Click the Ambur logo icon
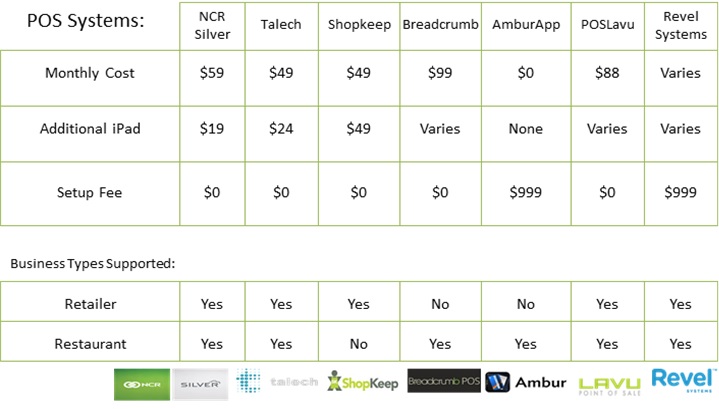This screenshot has width=719, height=409. [x=498, y=382]
